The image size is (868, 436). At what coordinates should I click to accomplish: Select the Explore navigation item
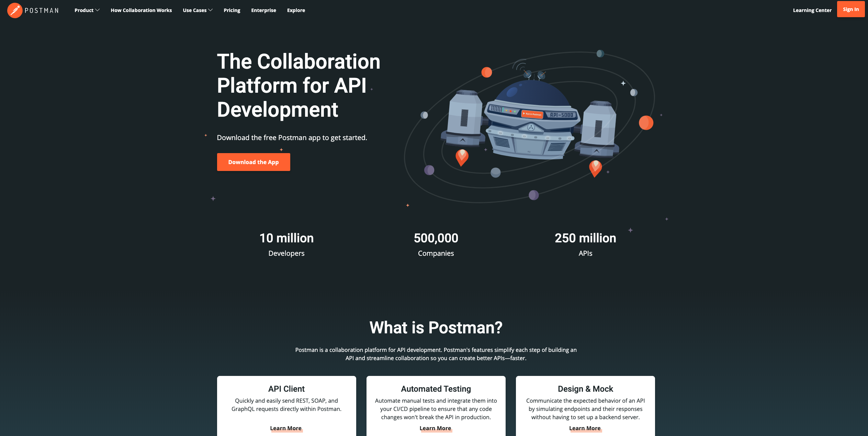pos(295,10)
